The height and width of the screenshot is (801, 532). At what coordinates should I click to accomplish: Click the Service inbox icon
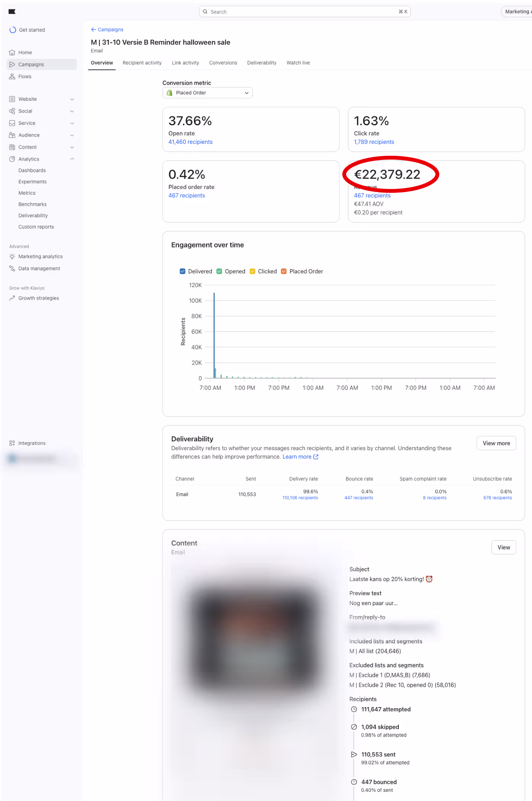tap(12, 123)
